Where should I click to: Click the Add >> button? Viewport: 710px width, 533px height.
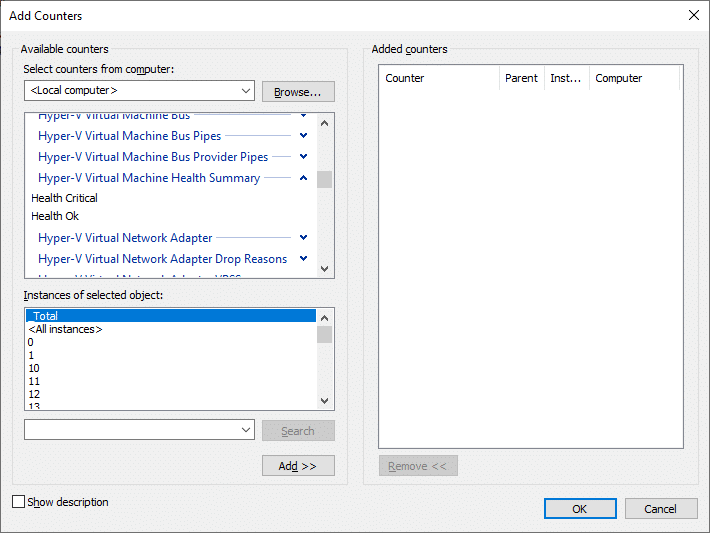pyautogui.click(x=298, y=466)
